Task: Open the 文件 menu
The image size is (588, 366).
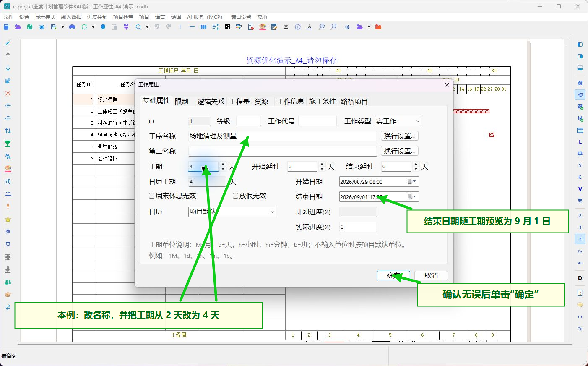Action: (x=8, y=17)
